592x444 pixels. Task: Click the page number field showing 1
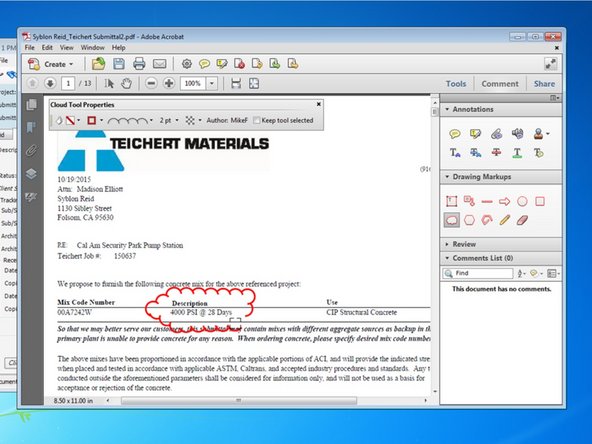coord(68,83)
